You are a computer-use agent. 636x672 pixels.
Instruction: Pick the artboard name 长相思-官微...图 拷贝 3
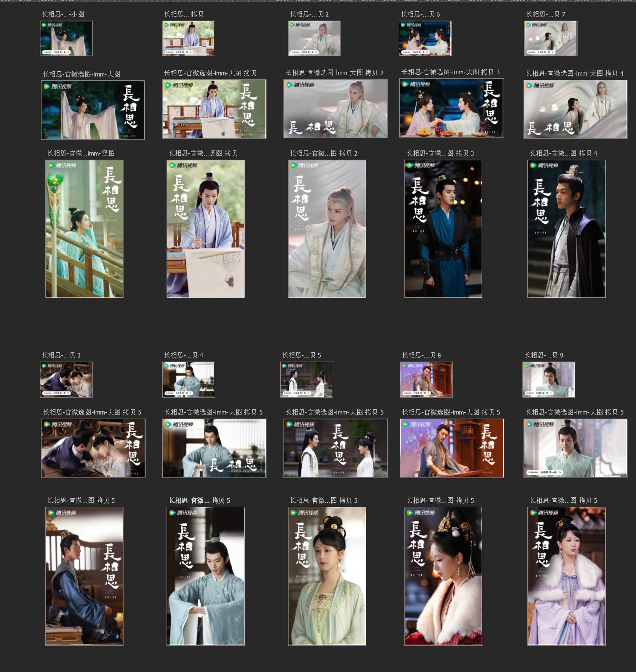tap(440, 153)
